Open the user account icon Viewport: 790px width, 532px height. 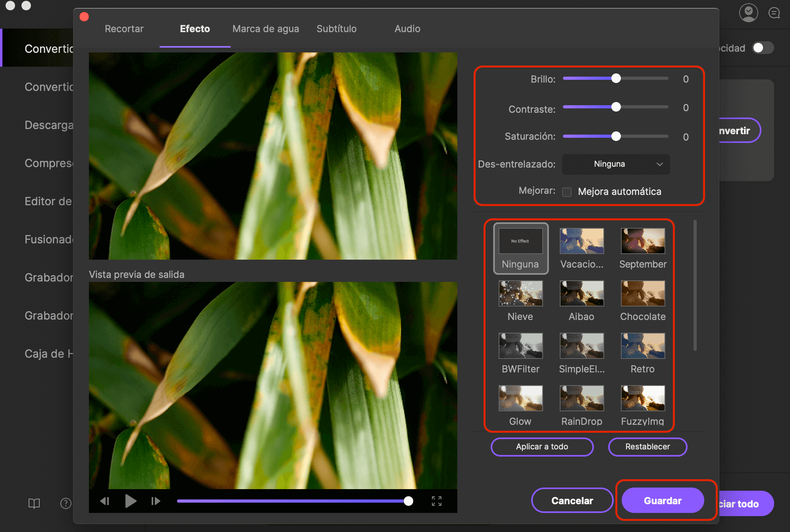748,13
